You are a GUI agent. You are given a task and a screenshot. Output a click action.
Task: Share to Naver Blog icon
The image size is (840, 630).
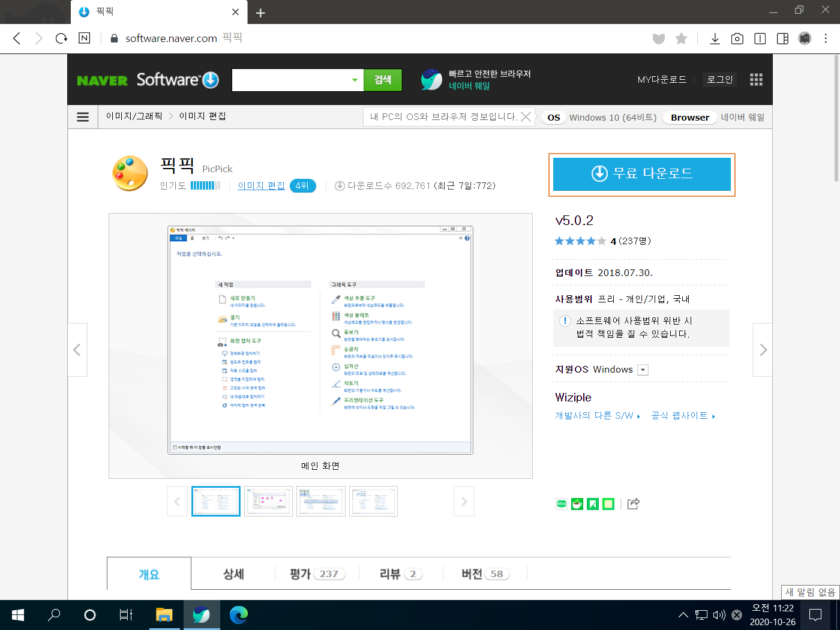[x=562, y=504]
